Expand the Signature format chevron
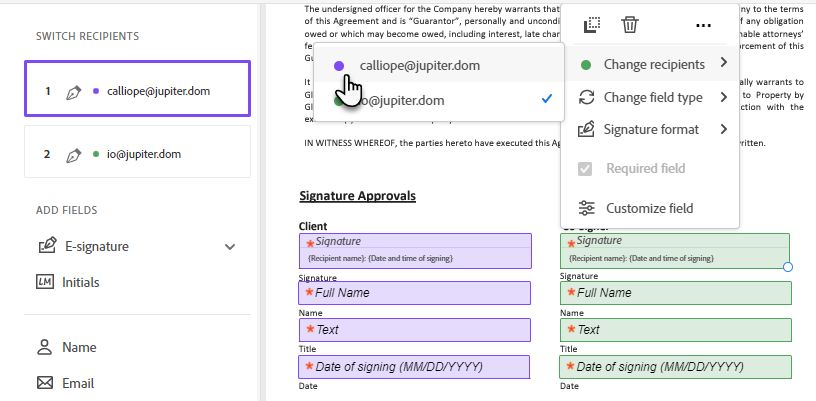Image resolution: width=816 pixels, height=401 pixels. [724, 129]
